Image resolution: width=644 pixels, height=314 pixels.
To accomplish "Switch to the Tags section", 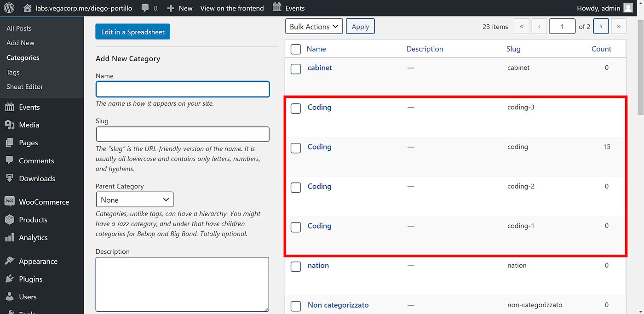I will coord(13,72).
